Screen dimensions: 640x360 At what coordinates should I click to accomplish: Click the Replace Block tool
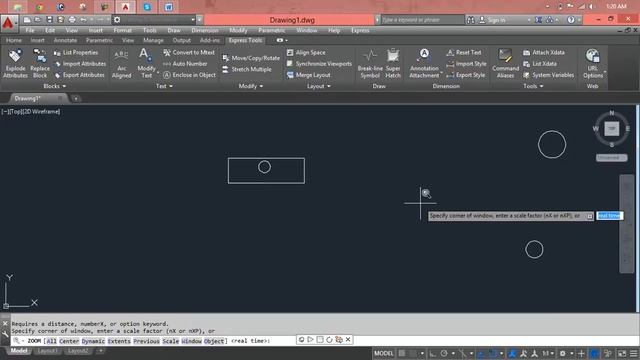click(40, 63)
